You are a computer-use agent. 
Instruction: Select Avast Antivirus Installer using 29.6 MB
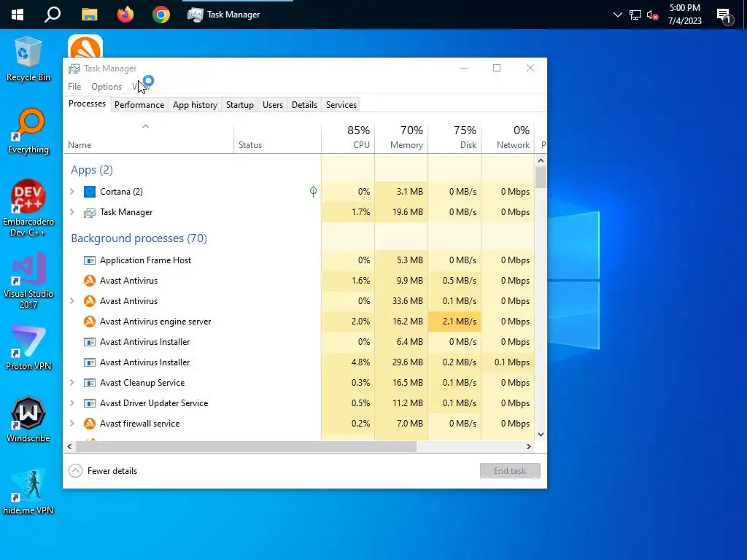point(298,362)
